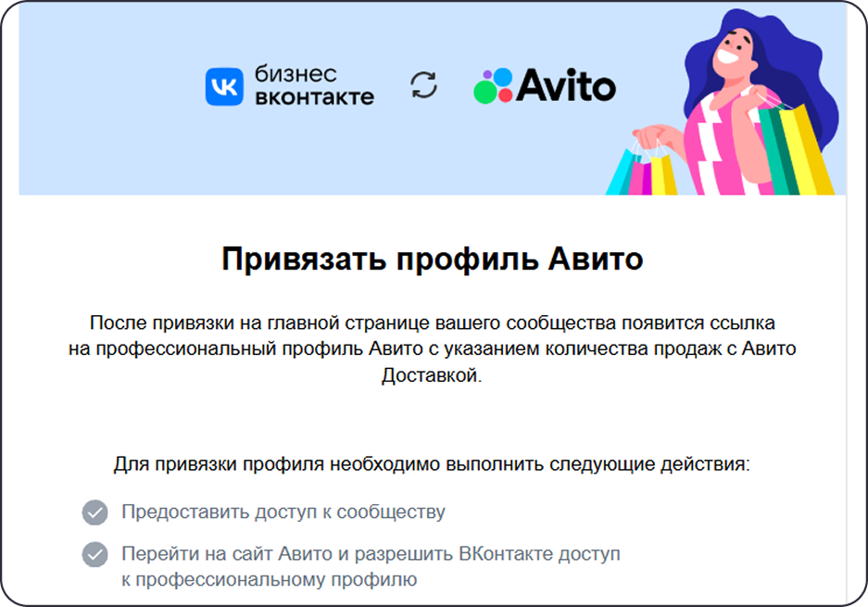
Task: Select the Avito multicolor dots logo
Action: click(495, 88)
